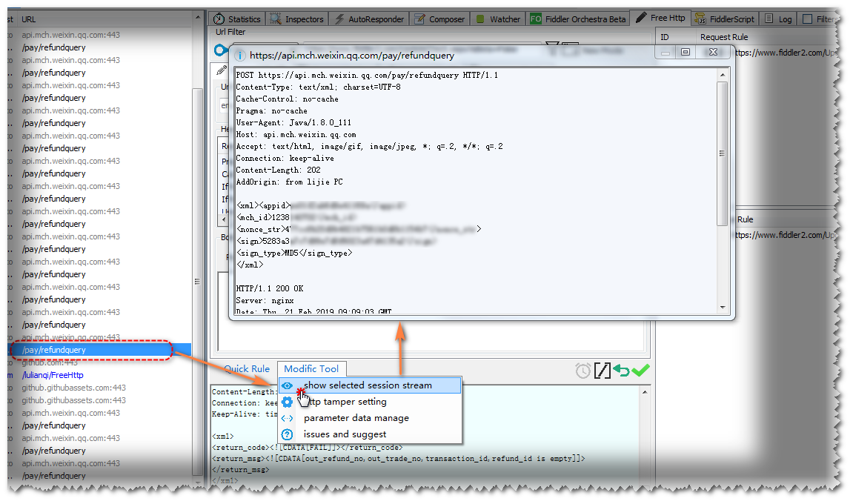Viewport: 853px width, 504px height.
Task: Click the URL list scrollbar thumb
Action: tap(197, 282)
